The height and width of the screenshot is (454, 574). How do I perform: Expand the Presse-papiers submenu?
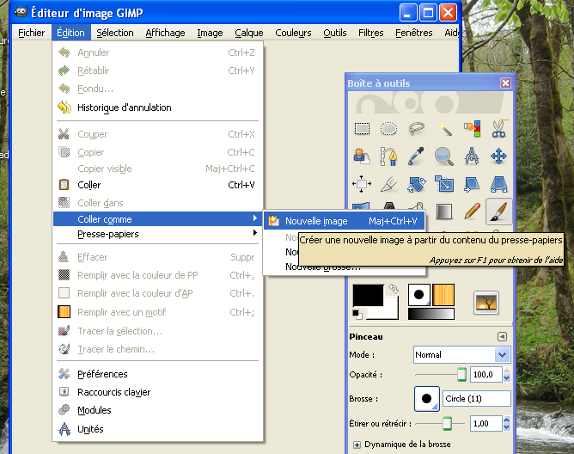157,234
